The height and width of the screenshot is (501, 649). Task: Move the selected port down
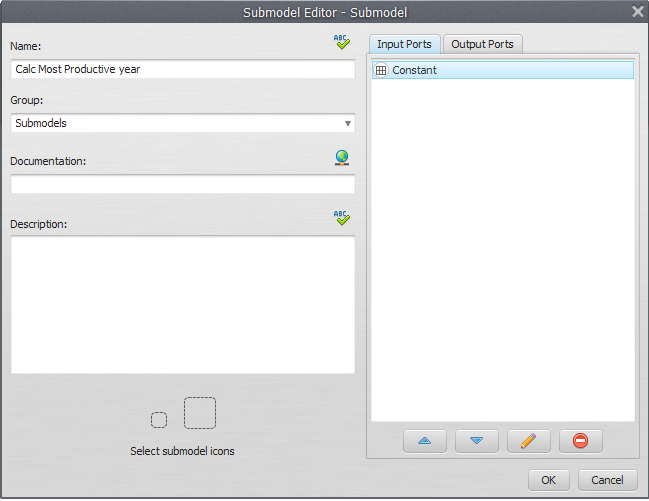pyautogui.click(x=477, y=440)
